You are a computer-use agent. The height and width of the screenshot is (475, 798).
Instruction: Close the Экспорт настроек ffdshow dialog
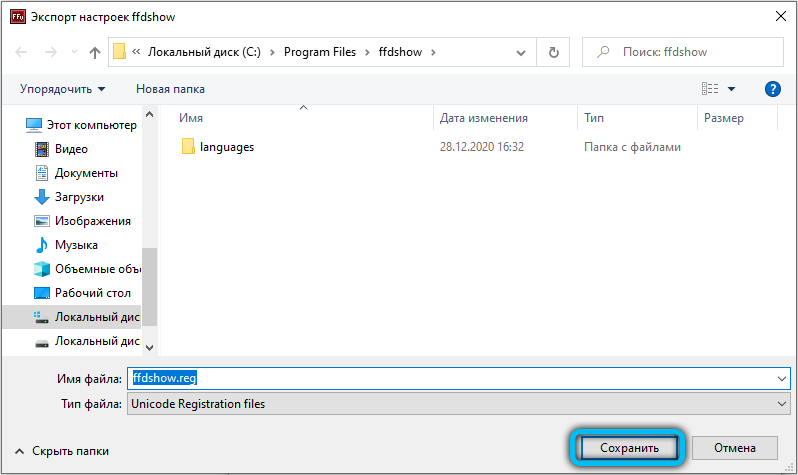pyautogui.click(x=781, y=16)
